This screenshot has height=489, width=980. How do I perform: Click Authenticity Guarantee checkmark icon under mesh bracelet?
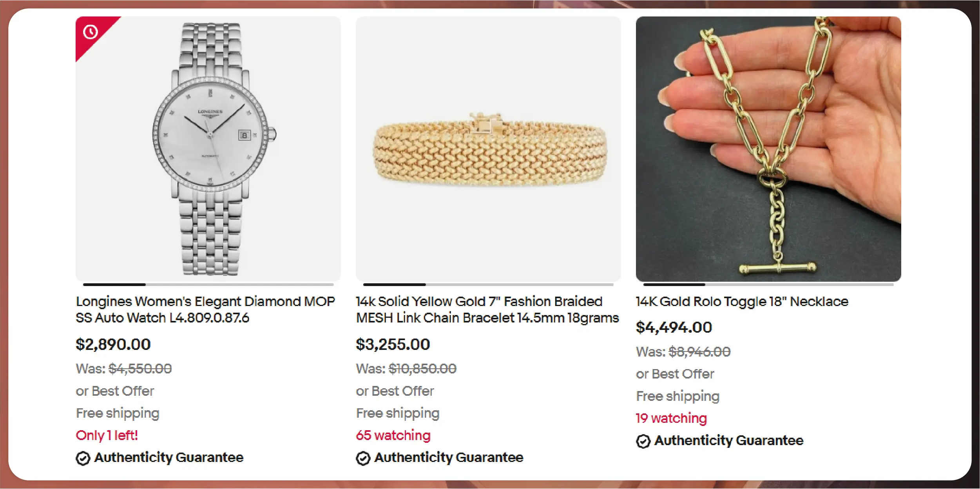point(363,458)
